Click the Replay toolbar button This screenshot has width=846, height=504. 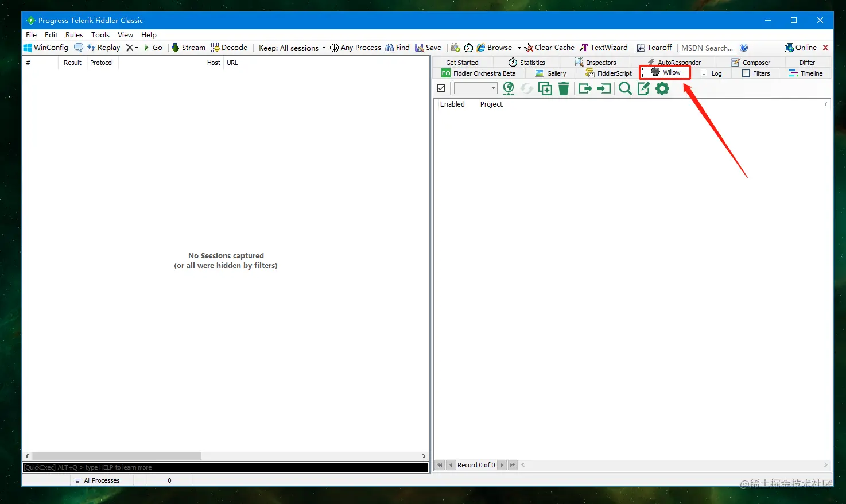click(104, 48)
